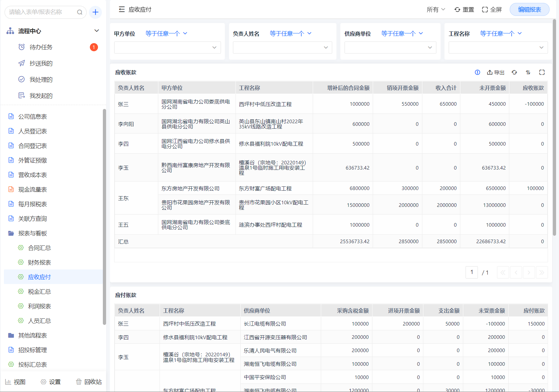The width and height of the screenshot is (559, 392).
Task: Click the blue plus add button
Action: click(x=95, y=12)
